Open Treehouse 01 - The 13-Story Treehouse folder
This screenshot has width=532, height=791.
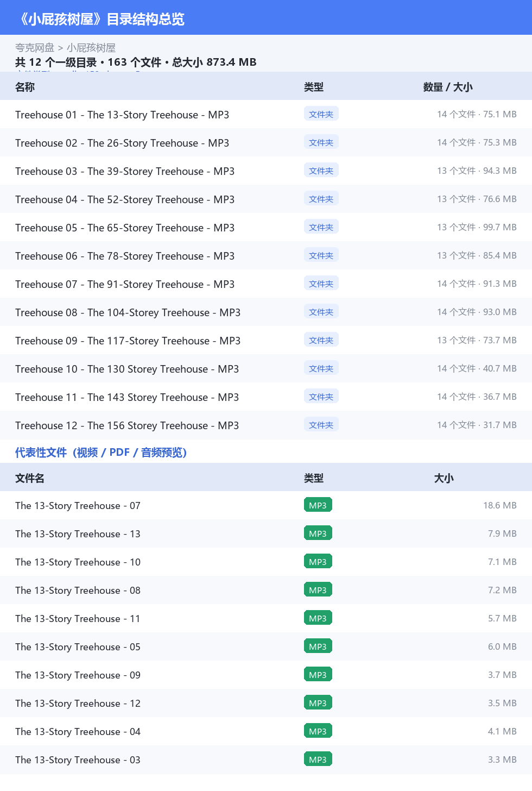pos(266,114)
